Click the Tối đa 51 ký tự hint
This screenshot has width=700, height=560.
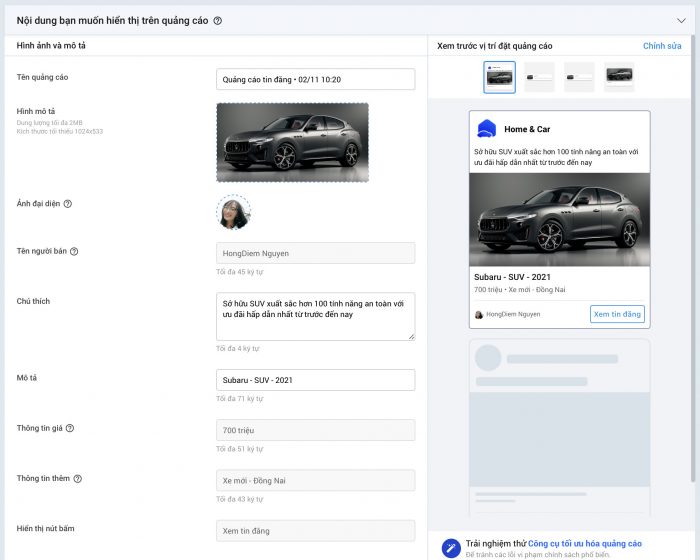(240, 449)
